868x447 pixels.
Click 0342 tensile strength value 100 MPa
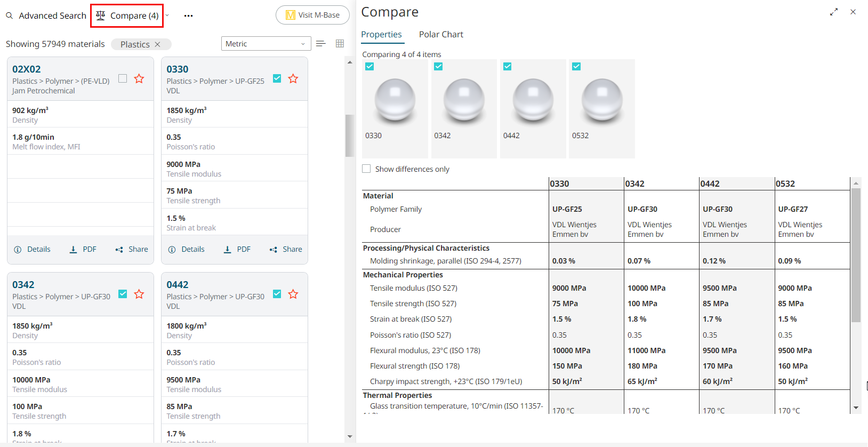[642, 304]
